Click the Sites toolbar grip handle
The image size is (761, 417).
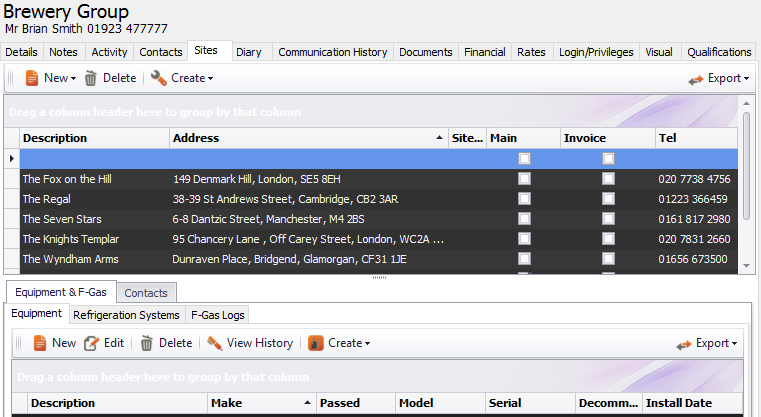11,78
